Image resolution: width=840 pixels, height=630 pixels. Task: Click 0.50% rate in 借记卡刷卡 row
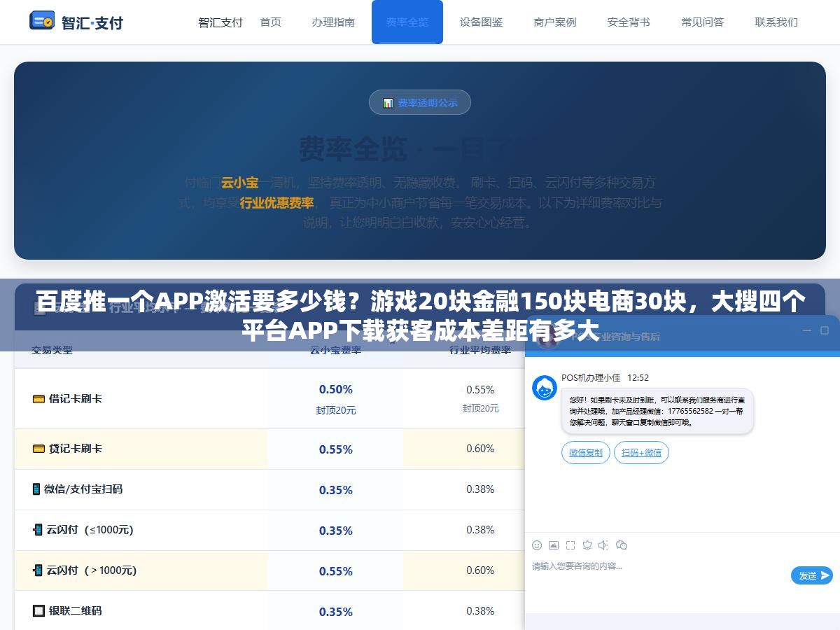[336, 389]
